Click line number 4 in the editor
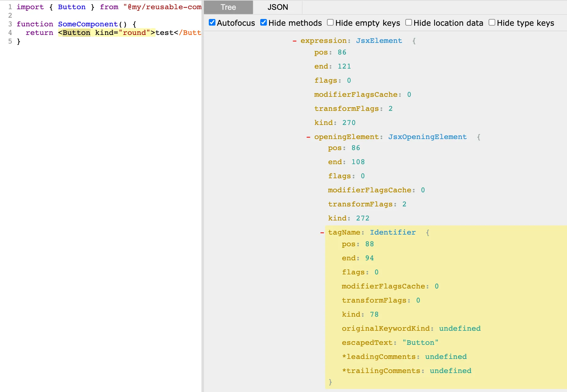This screenshot has height=392, width=567. [10, 32]
